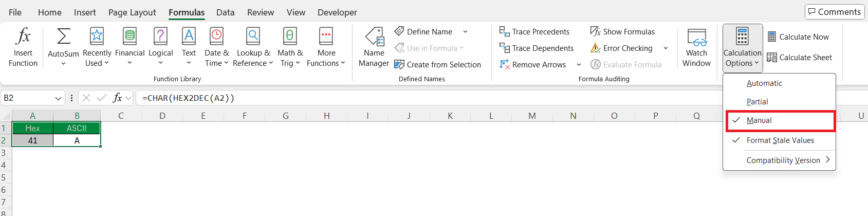Open Recently Used functions list
The height and width of the screenshot is (216, 868).
coord(97,47)
